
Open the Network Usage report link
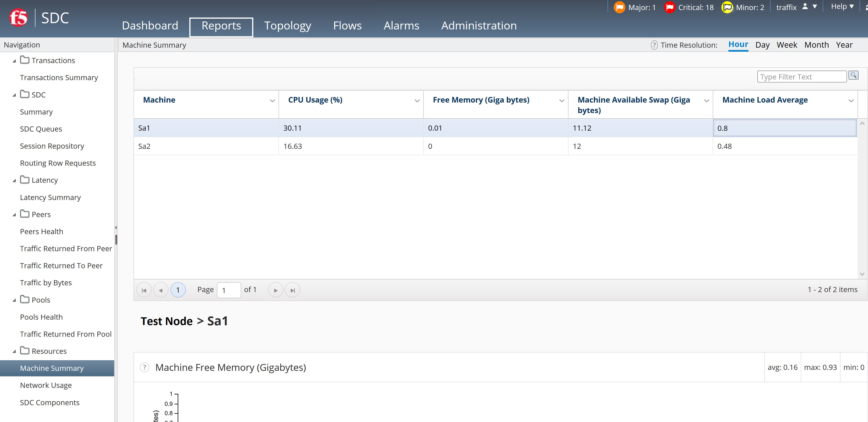point(46,385)
